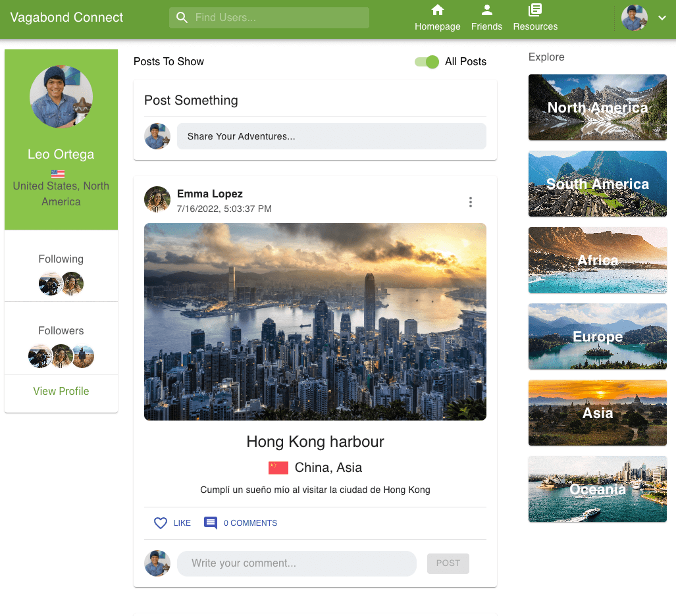Click the LIKE label

click(182, 523)
